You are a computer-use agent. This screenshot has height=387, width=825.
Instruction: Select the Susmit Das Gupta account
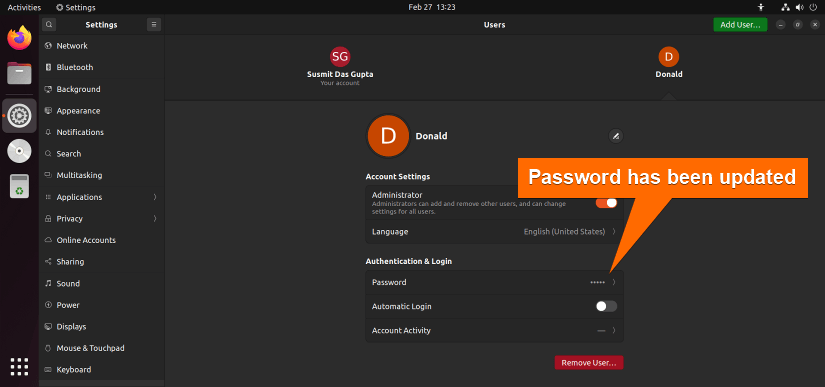pos(340,66)
